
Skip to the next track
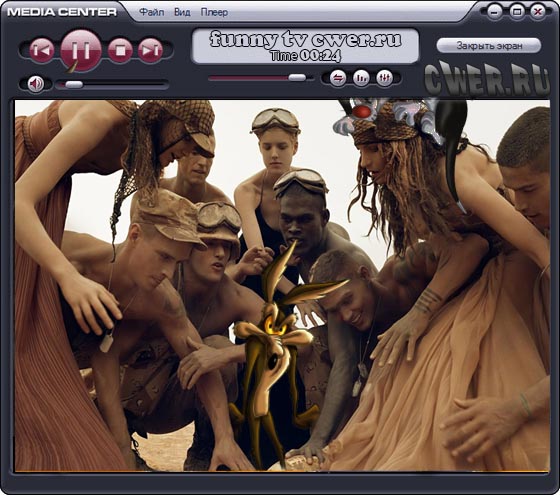pos(150,50)
